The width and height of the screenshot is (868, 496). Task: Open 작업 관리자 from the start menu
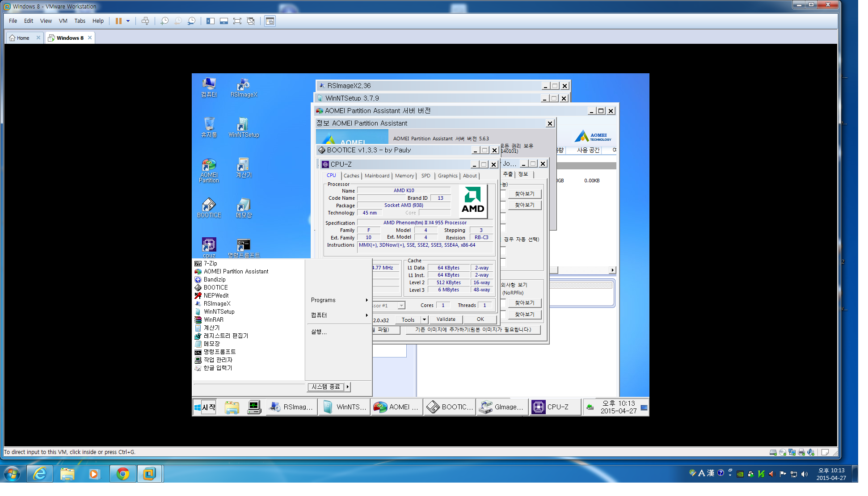[218, 360]
